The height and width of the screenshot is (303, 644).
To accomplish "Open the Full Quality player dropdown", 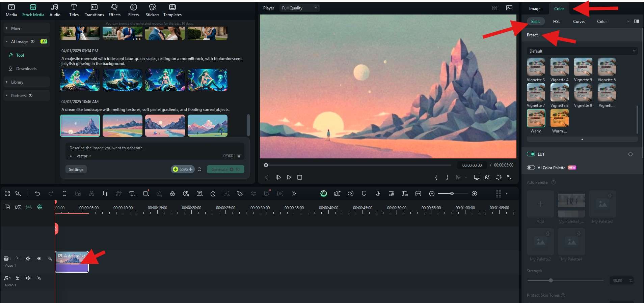I will 299,8.
